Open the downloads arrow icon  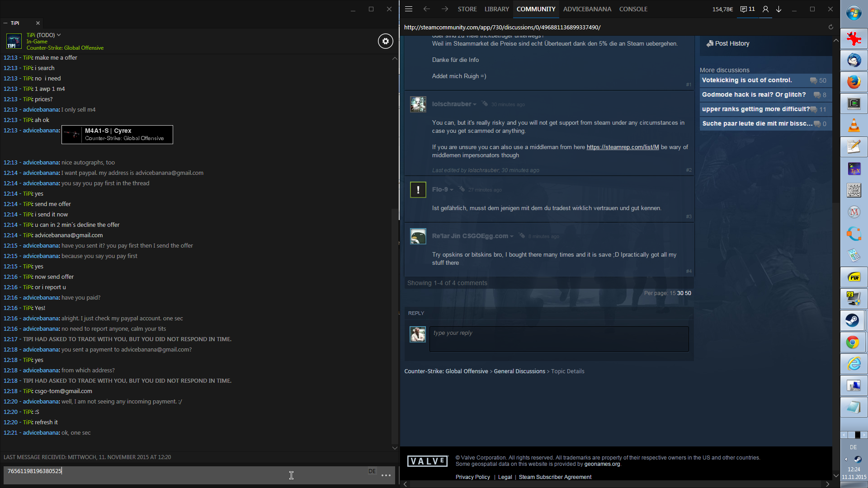(x=779, y=9)
